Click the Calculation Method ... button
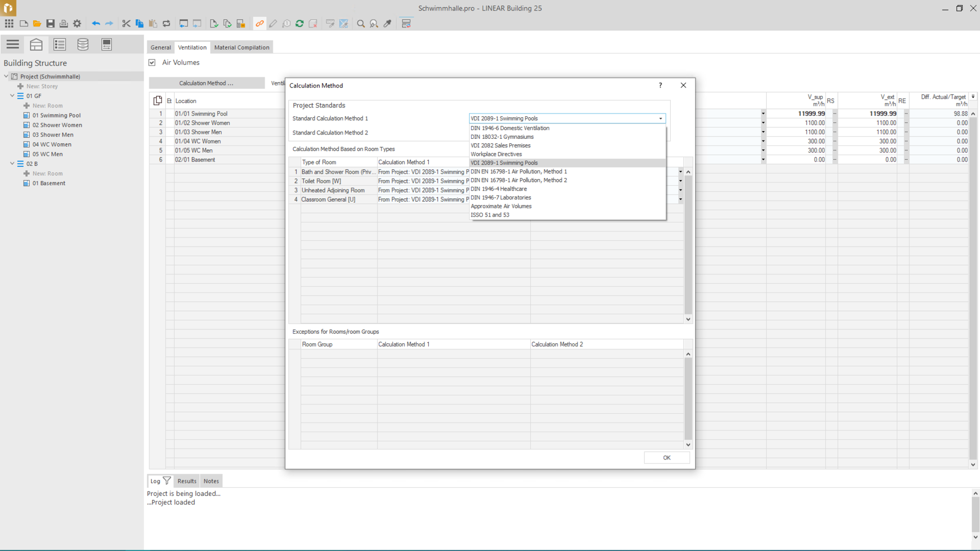The width and height of the screenshot is (980, 551). (x=207, y=83)
